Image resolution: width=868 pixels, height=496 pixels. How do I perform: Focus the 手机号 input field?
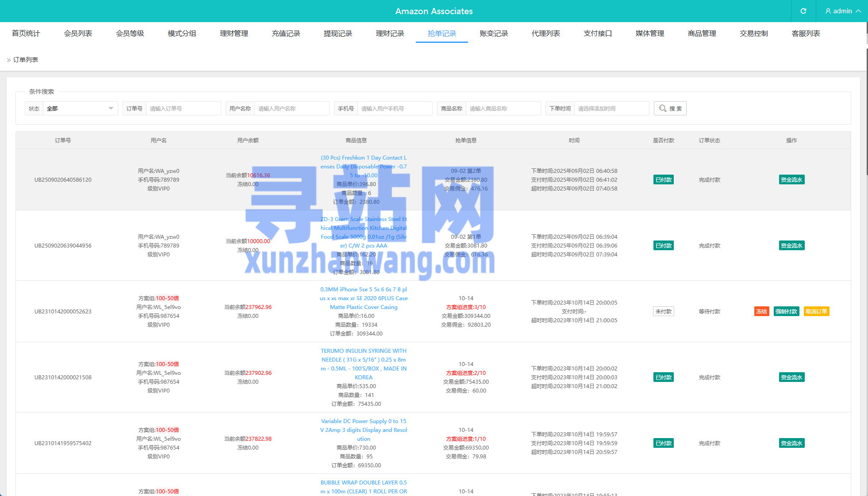pyautogui.click(x=395, y=108)
